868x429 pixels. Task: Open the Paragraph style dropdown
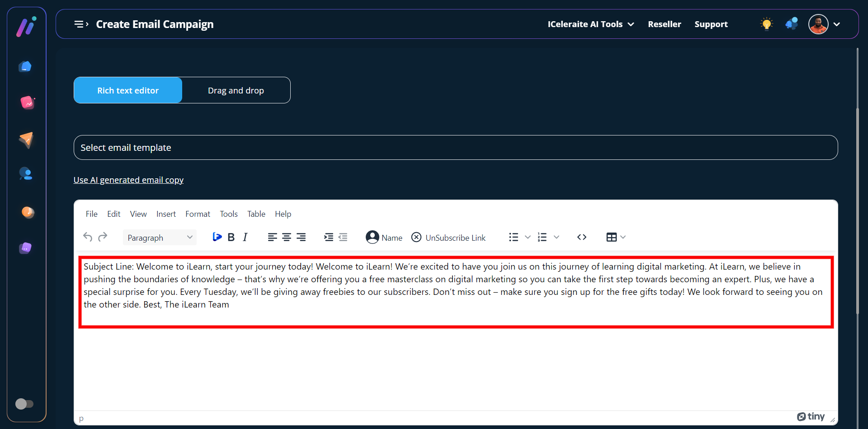[160, 238]
